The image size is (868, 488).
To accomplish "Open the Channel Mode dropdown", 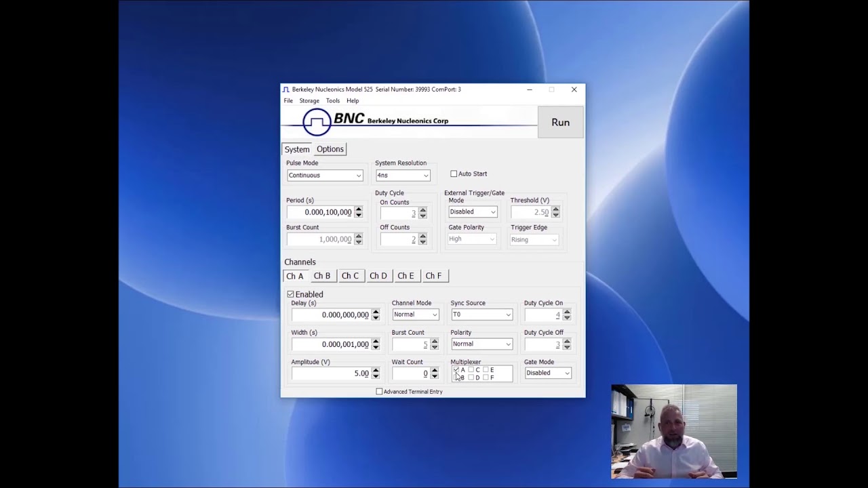I will (x=416, y=314).
